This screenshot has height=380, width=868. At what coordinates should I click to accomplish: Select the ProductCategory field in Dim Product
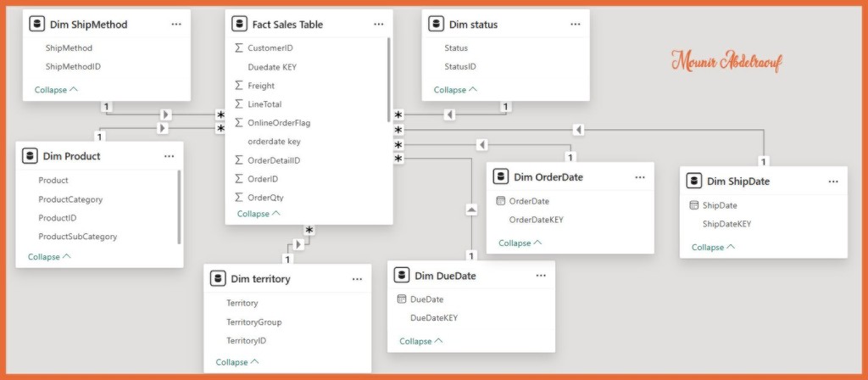[x=70, y=199]
